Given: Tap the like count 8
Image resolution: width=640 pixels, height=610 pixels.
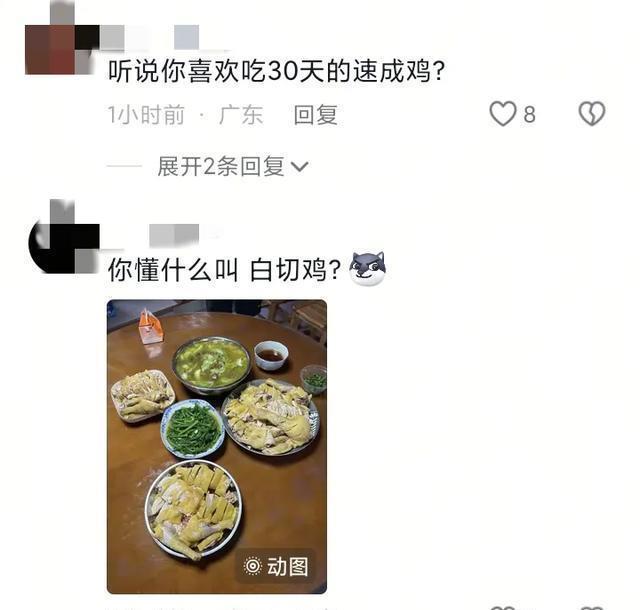Looking at the screenshot, I should (529, 115).
